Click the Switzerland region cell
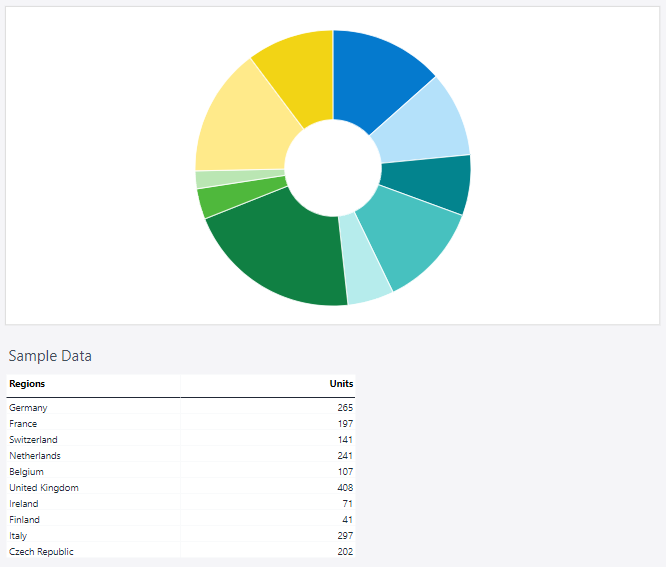Screen dimensions: 666x567 (x=33, y=440)
